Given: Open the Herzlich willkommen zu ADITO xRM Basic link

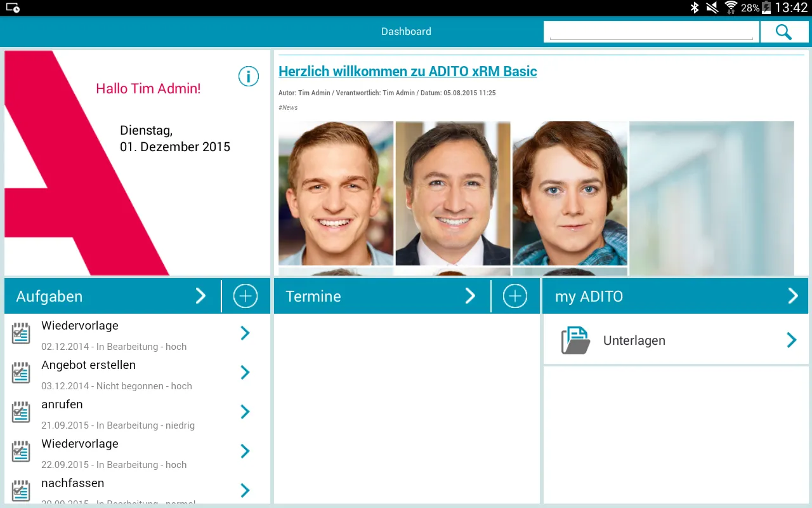Looking at the screenshot, I should (408, 71).
